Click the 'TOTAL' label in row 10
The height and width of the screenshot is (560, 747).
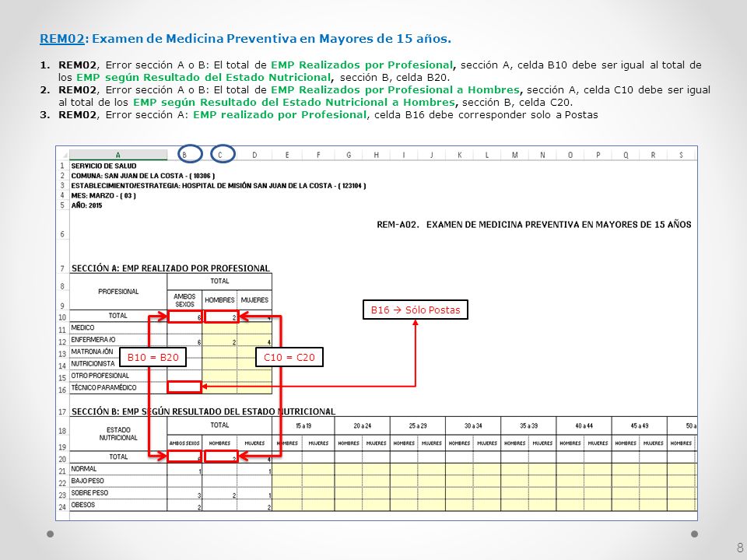117,316
